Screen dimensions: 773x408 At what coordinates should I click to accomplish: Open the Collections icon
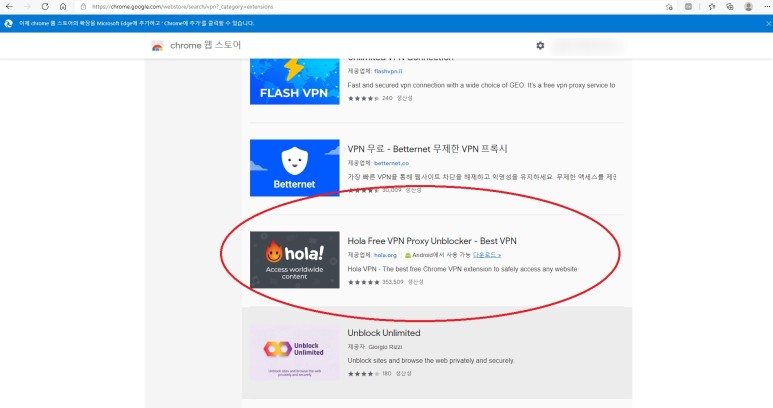(x=730, y=7)
